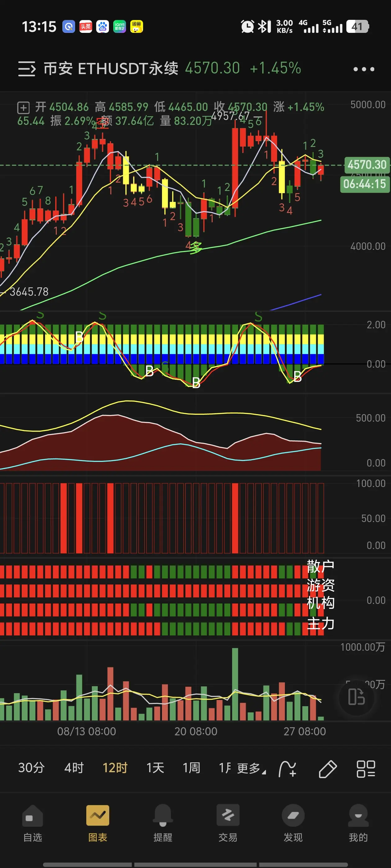The width and height of the screenshot is (391, 868).
Task: Open the 交易 trade tab
Action: (228, 823)
